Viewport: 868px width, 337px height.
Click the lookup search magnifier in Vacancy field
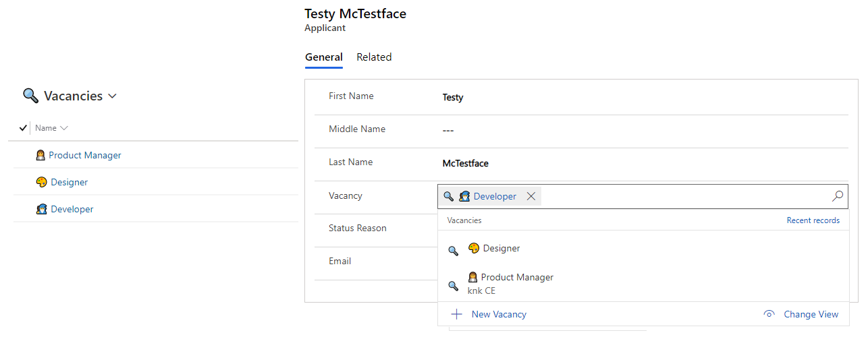tap(838, 196)
